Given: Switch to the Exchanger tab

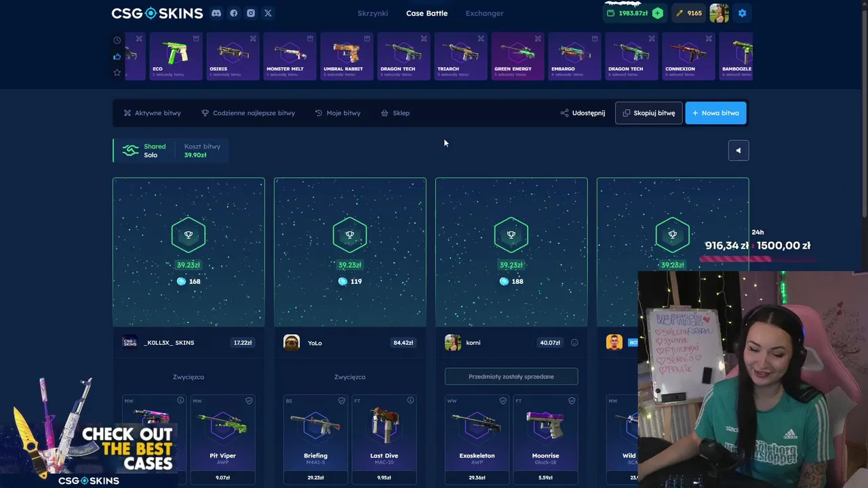Looking at the screenshot, I should coord(484,13).
